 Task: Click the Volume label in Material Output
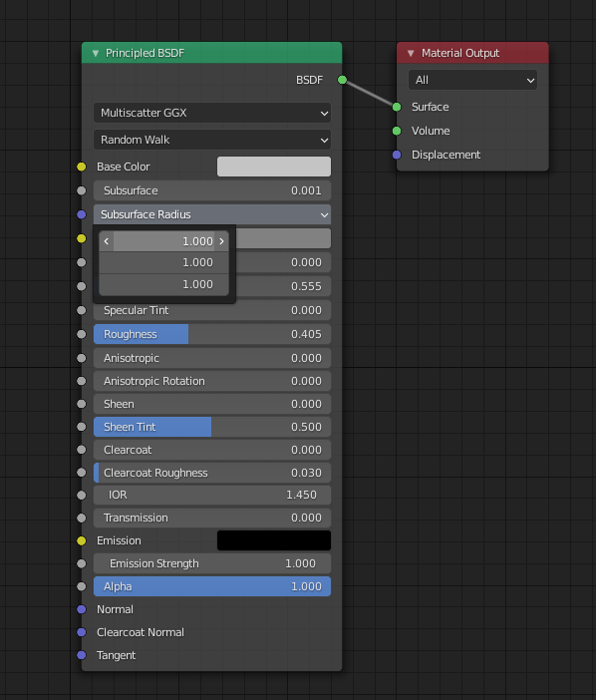point(431,131)
